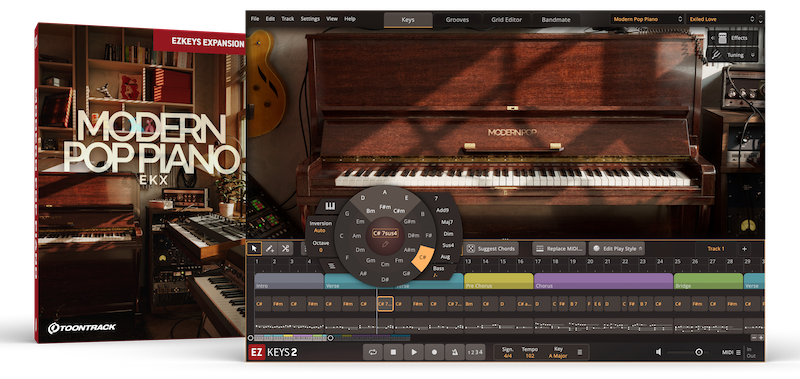Open the Track menu
Screen dimensions: 800x379
coord(288,19)
